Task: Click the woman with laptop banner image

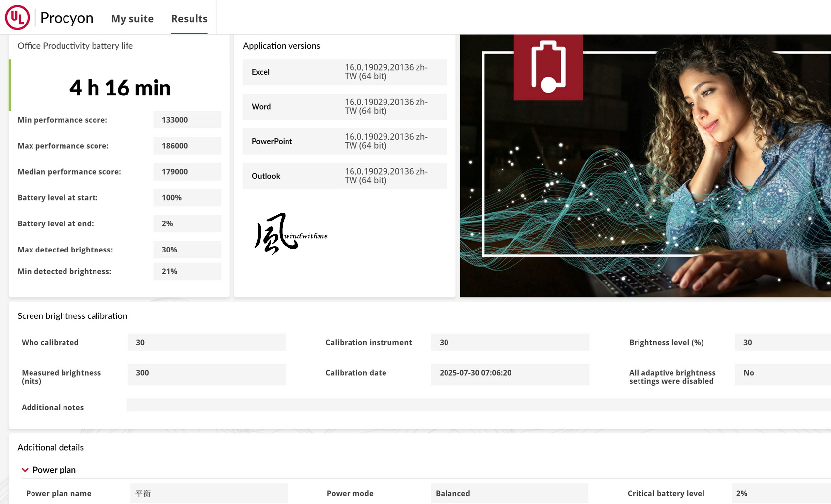Action: click(x=645, y=166)
